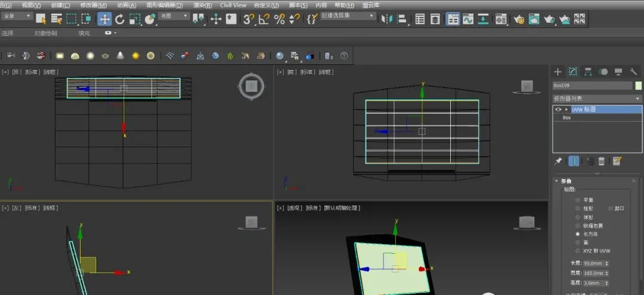Toggle the Percent Snap button
This screenshot has height=295, width=644.
click(279, 19)
